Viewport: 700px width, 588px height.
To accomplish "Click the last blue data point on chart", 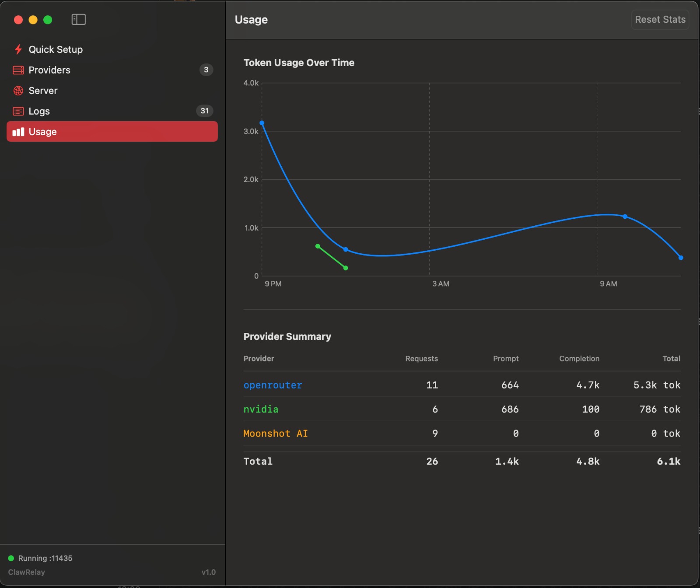I will 681,258.
